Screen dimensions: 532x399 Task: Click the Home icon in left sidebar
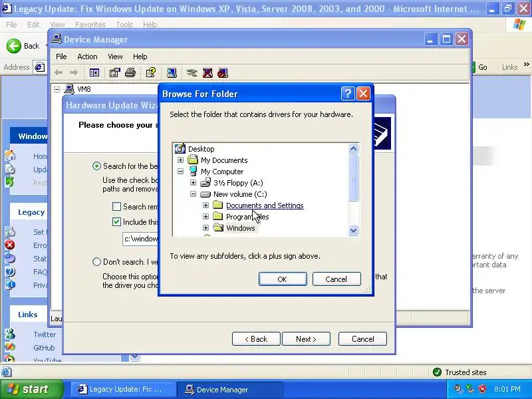point(10,156)
